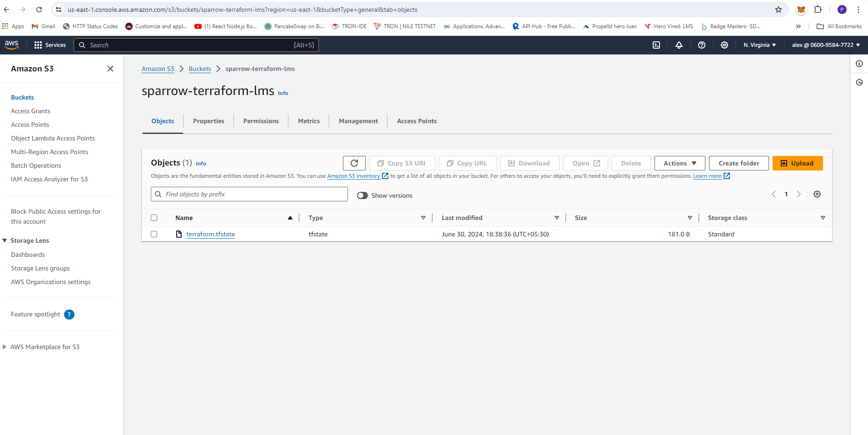Show more bookmarks chevron

coord(799,26)
